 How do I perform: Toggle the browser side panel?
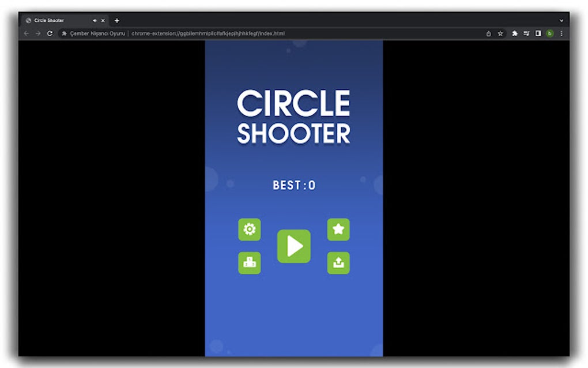[538, 33]
